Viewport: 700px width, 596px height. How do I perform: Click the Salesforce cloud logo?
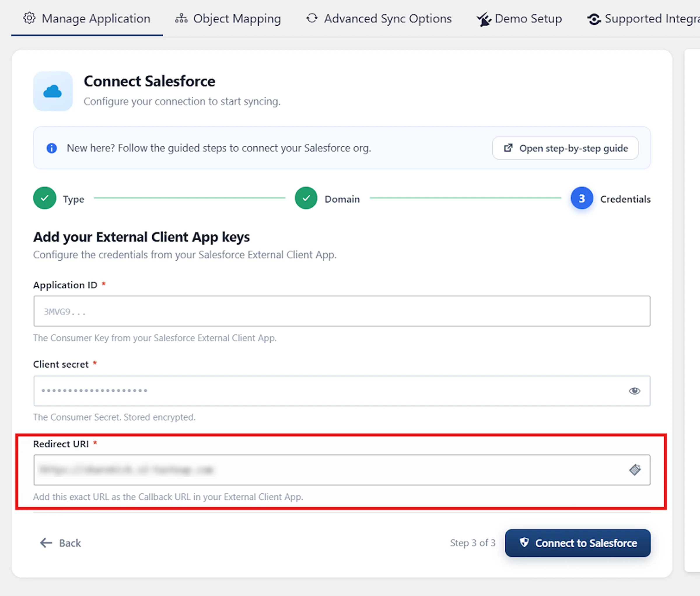pos(53,91)
